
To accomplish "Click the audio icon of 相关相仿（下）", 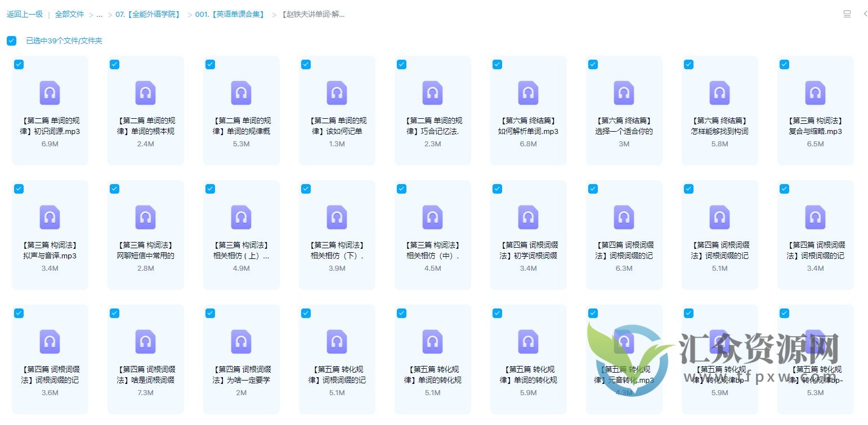I will [337, 217].
